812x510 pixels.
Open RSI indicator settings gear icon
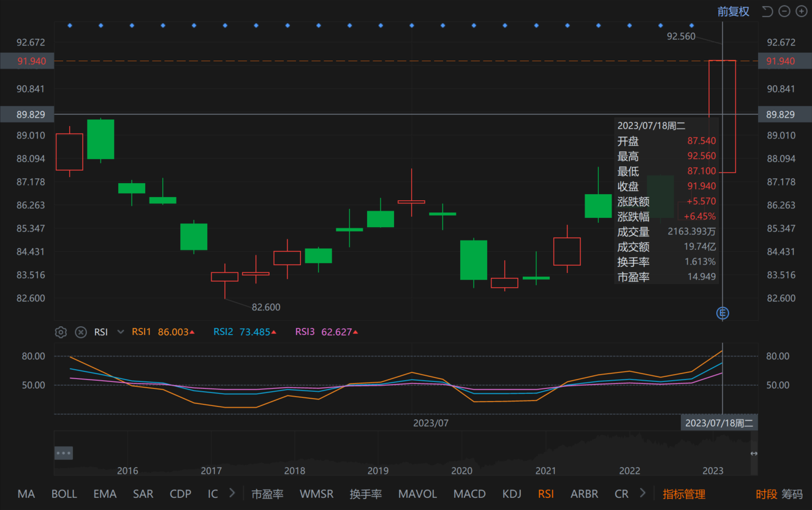coord(61,332)
